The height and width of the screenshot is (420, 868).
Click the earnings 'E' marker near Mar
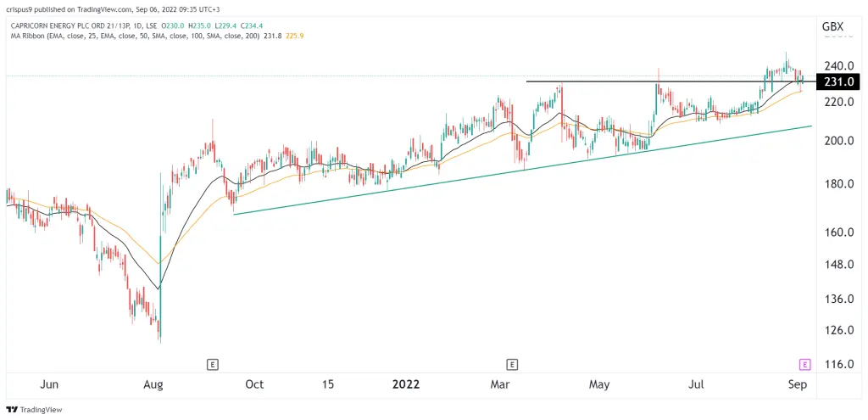click(512, 364)
